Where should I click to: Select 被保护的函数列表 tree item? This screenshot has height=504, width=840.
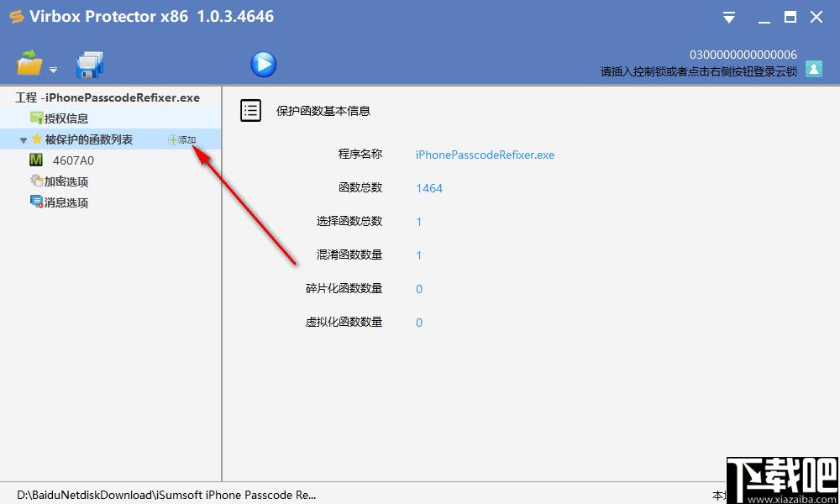coord(89,139)
